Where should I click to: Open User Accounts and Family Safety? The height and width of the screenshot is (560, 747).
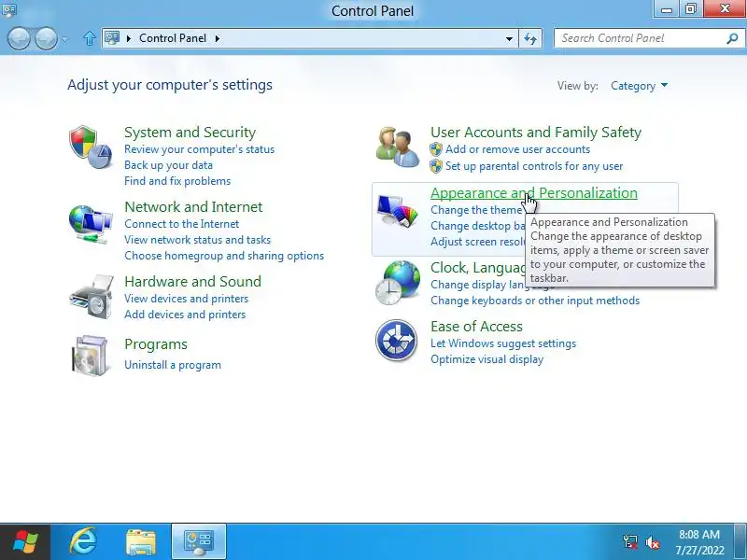pyautogui.click(x=536, y=132)
